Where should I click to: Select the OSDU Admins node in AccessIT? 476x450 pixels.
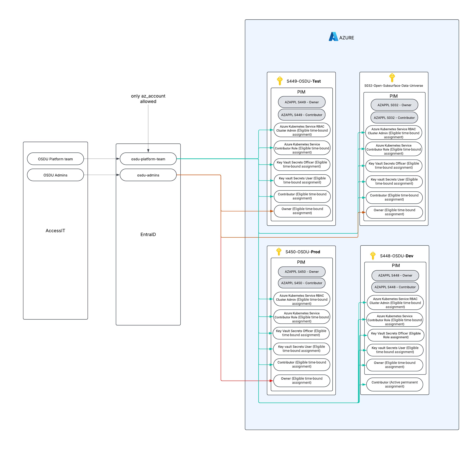point(55,175)
